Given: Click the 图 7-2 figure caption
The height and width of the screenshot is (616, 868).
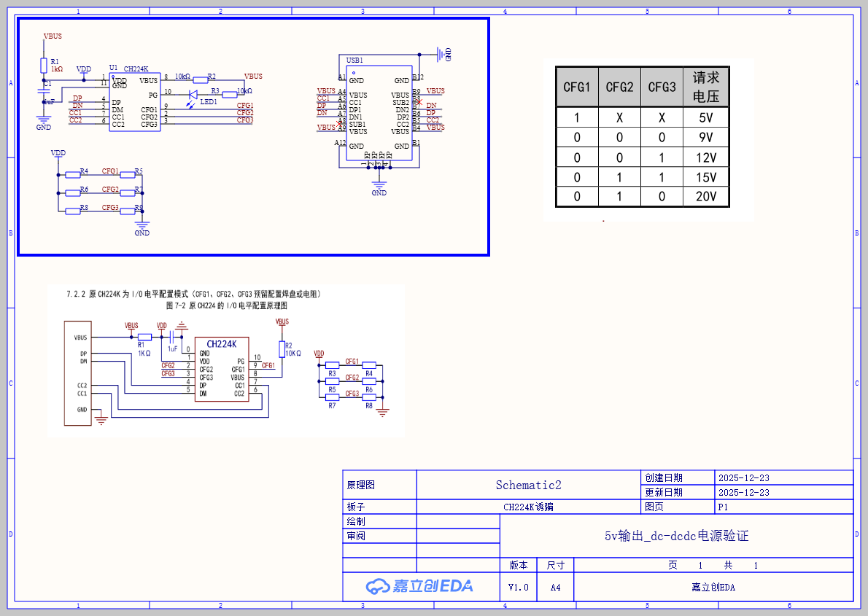Looking at the screenshot, I should pos(226,305).
